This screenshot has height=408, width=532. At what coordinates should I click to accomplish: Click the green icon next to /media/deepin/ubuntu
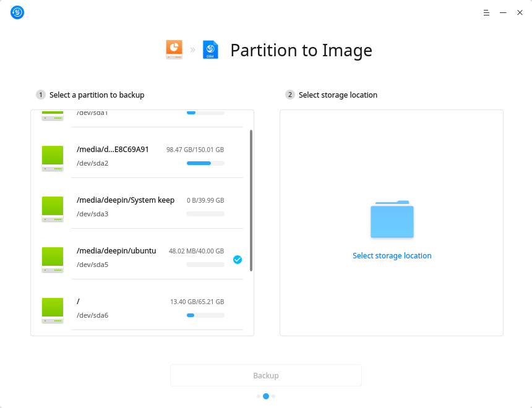click(53, 259)
